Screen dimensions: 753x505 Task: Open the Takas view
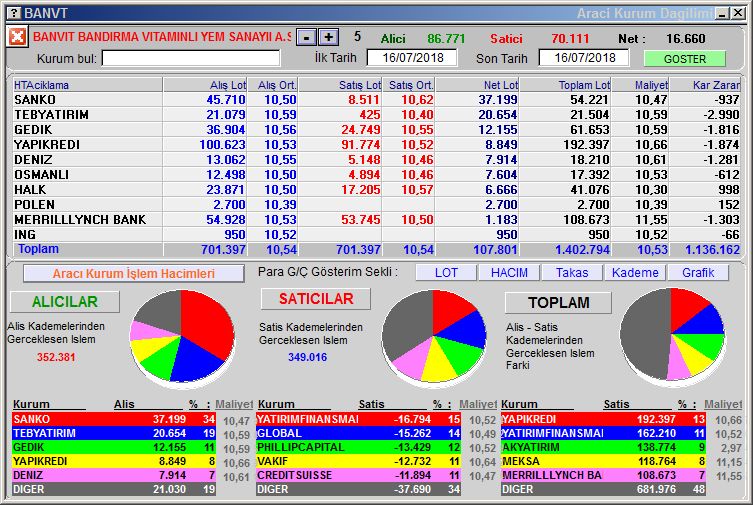pyautogui.click(x=572, y=273)
